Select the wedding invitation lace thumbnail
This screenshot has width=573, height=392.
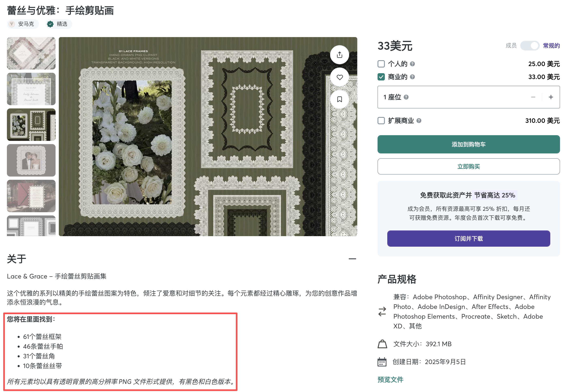(31, 89)
